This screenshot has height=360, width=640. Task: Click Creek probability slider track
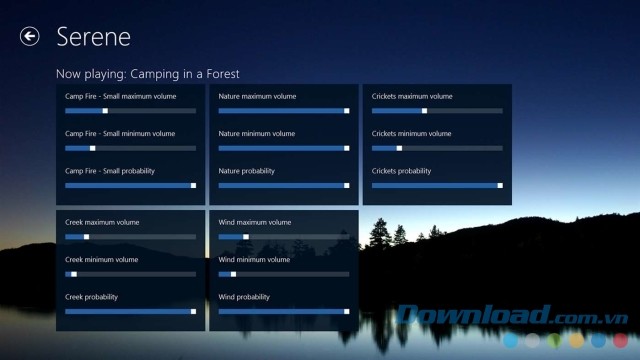[x=131, y=311]
